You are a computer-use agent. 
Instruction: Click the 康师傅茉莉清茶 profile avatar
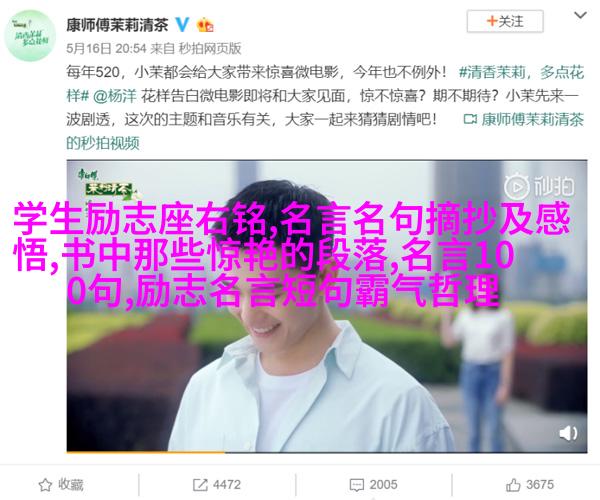coord(30,36)
